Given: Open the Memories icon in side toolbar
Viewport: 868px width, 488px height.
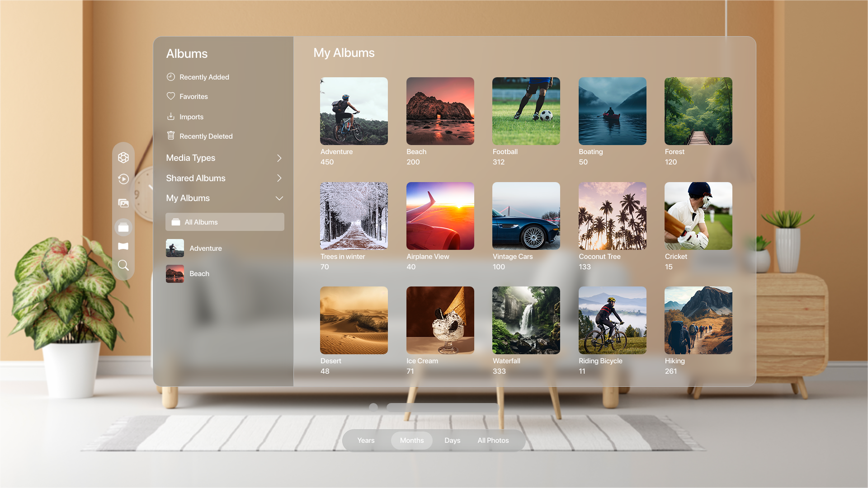Looking at the screenshot, I should point(123,158).
